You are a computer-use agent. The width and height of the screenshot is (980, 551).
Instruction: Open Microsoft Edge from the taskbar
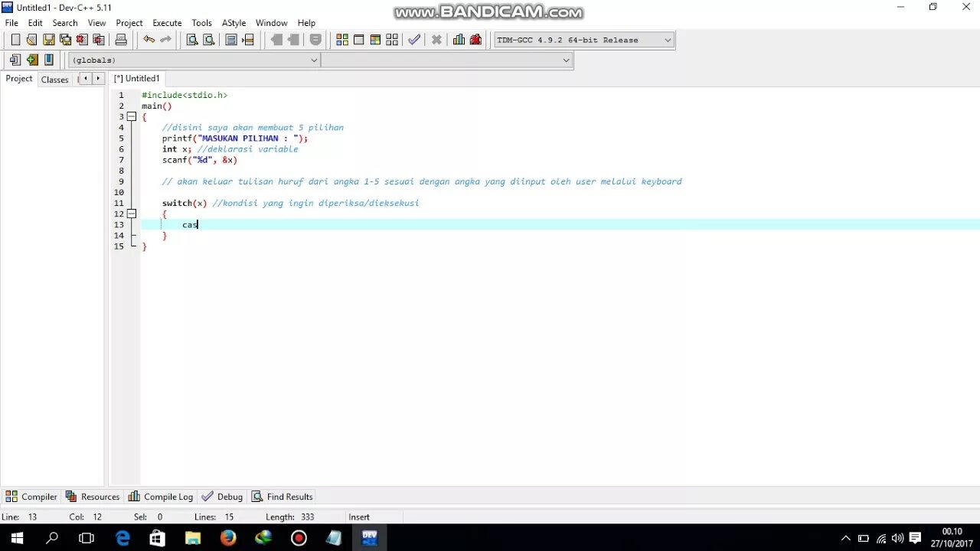pyautogui.click(x=122, y=538)
